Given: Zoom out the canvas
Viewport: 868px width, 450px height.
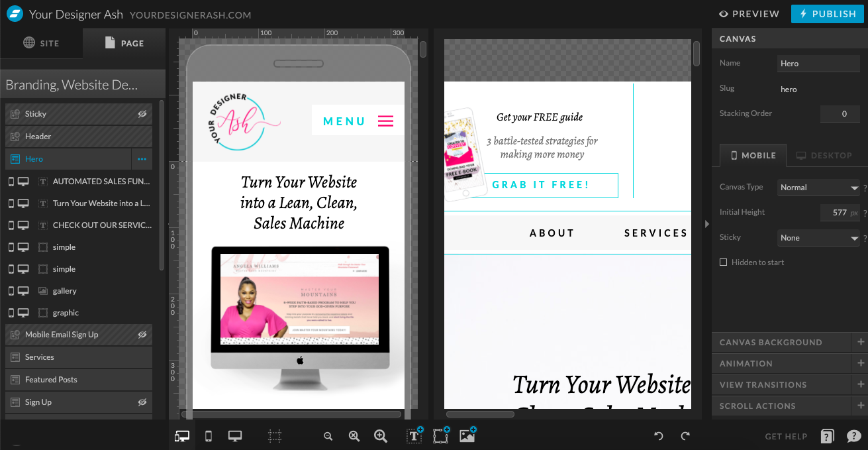Looking at the screenshot, I should pos(328,436).
